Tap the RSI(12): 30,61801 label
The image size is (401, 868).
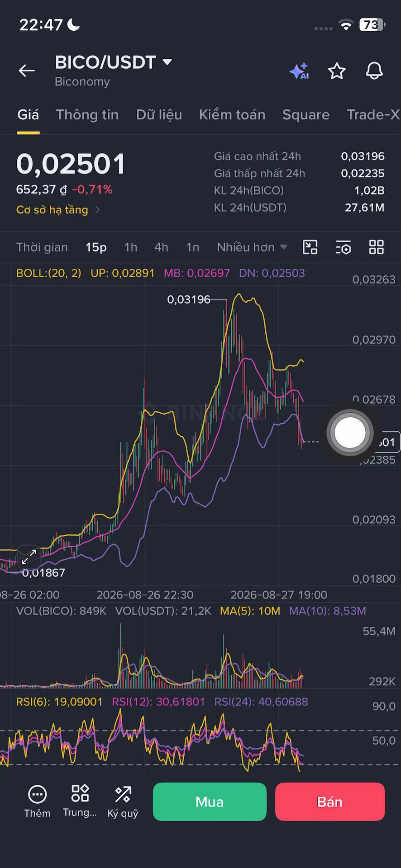(x=158, y=702)
